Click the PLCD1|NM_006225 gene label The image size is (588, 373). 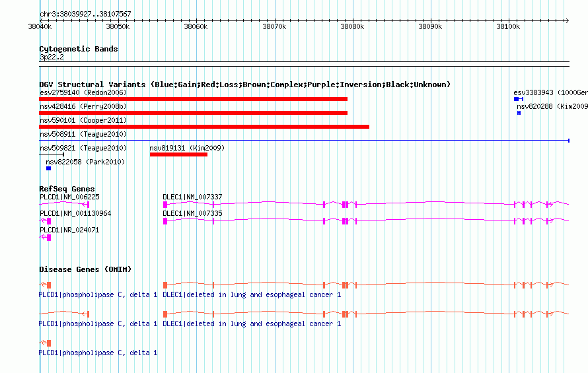point(69,197)
